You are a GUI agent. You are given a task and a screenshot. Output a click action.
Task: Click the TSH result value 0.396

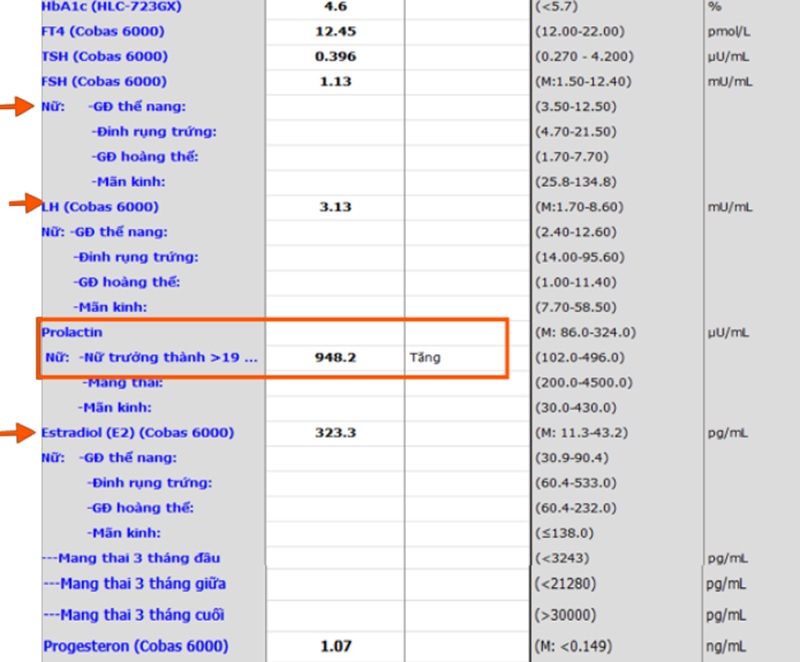335,56
